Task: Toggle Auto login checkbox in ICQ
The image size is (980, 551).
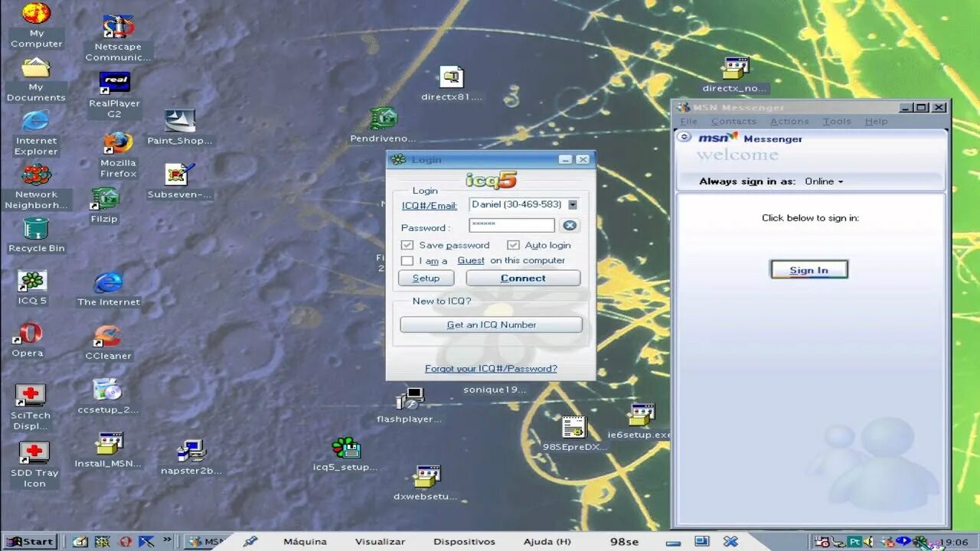Action: [x=513, y=245]
